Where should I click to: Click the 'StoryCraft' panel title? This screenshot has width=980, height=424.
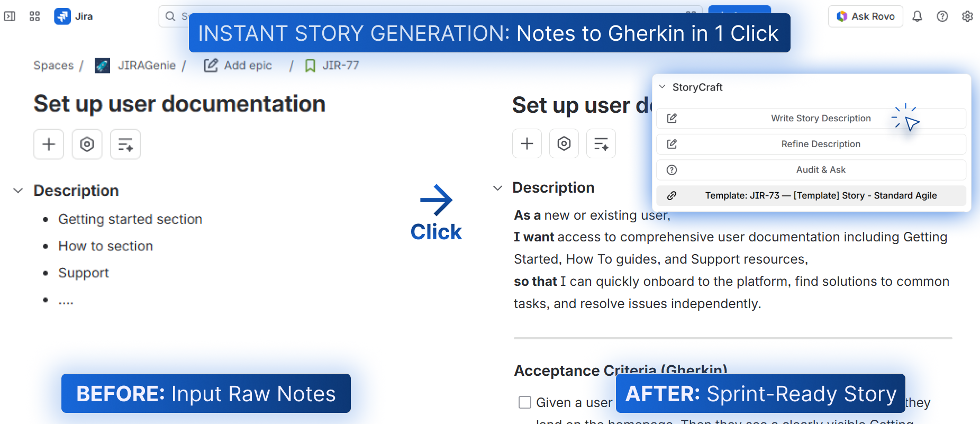[x=697, y=87]
